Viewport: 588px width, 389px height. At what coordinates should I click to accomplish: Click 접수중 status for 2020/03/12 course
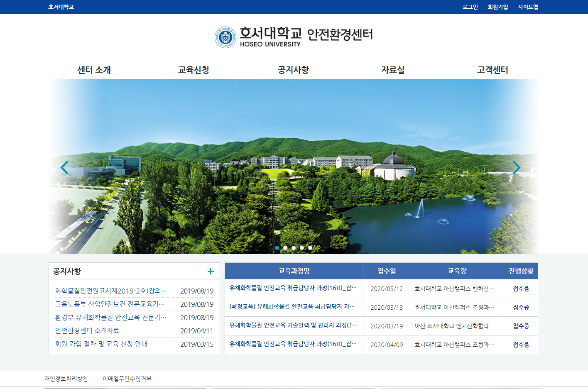521,289
